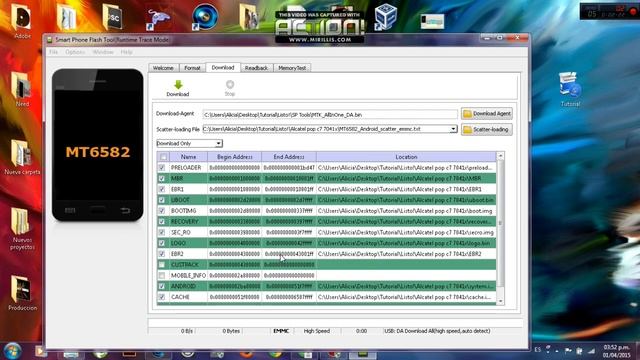Switch to the MemoryTest tab
Screen dimensions: 640x360
(x=292, y=68)
